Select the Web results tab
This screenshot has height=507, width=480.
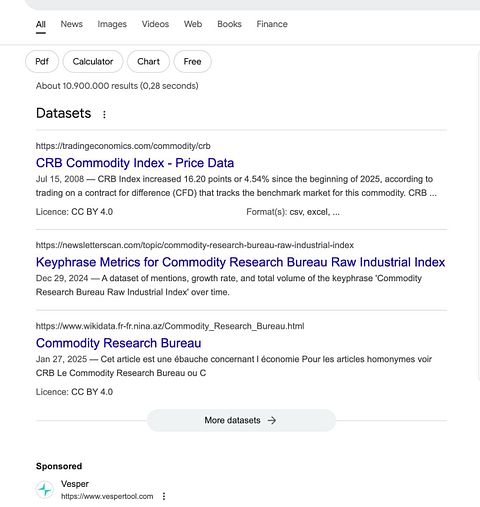pyautogui.click(x=193, y=24)
